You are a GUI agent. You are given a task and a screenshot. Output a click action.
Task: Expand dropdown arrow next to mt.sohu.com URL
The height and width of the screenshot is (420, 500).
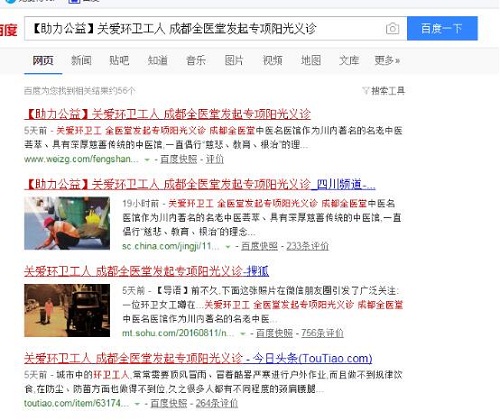pyautogui.click(x=243, y=333)
